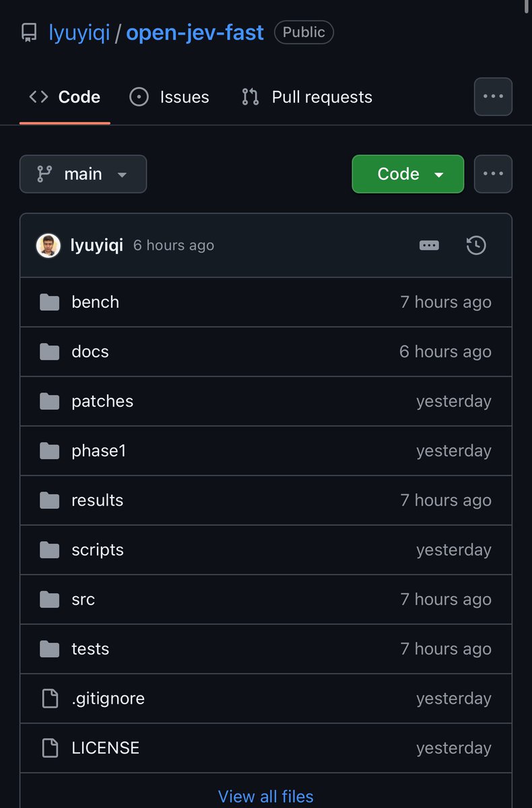
Task: Switch to the Issues tab
Action: pos(169,97)
